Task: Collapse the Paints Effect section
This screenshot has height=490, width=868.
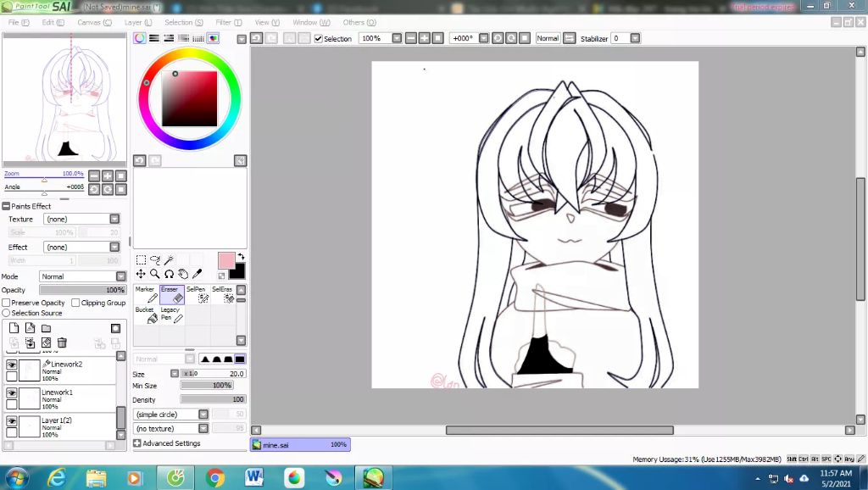Action: (6, 206)
